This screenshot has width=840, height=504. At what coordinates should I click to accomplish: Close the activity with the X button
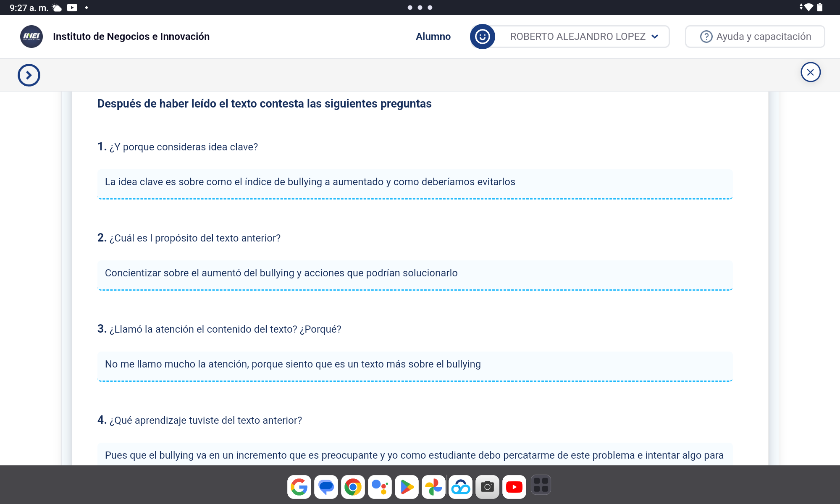pyautogui.click(x=810, y=72)
